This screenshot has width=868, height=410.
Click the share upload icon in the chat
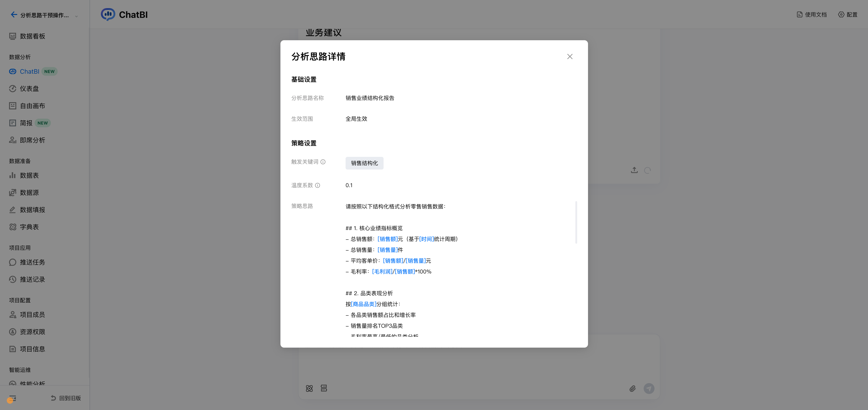click(634, 170)
